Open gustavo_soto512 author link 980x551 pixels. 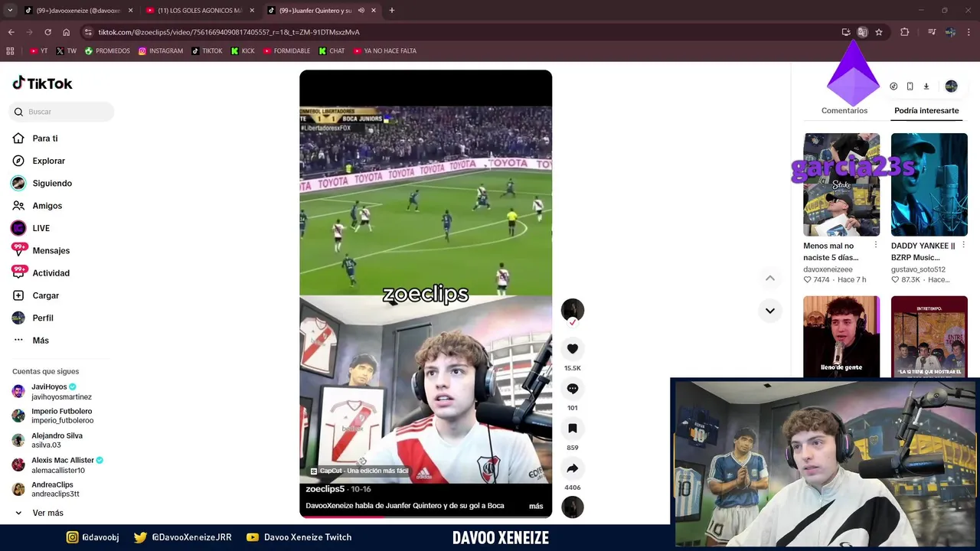point(918,269)
